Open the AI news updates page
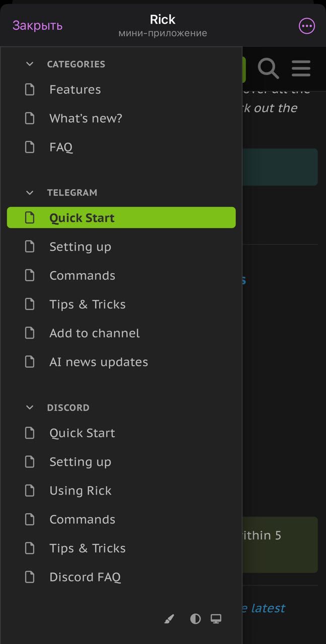 point(99,362)
